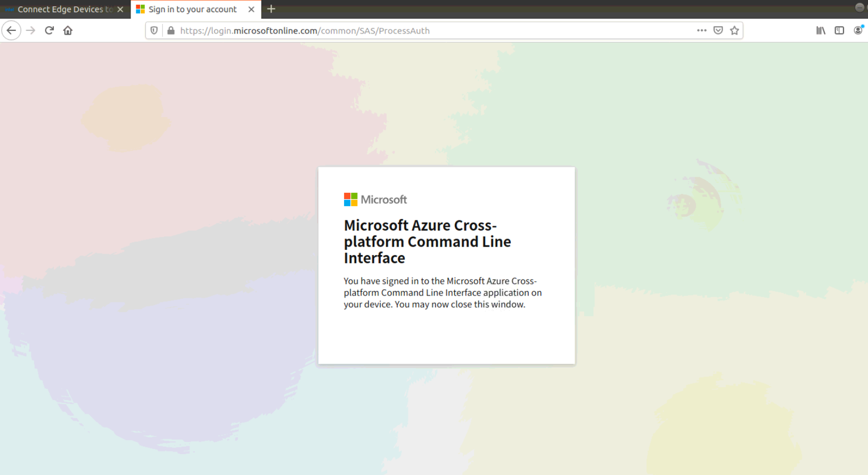This screenshot has width=868, height=475.
Task: Click the Microsoft logo in the dialog
Action: point(375,200)
